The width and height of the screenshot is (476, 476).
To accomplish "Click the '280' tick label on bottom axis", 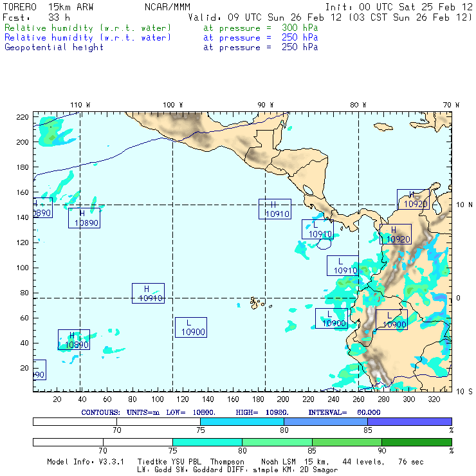I will click(x=383, y=399).
